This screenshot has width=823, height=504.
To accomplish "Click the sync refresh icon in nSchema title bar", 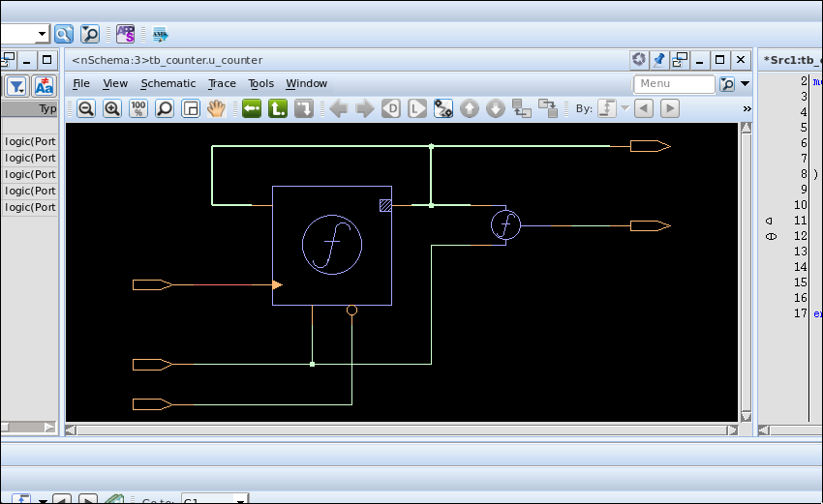I will (x=639, y=60).
